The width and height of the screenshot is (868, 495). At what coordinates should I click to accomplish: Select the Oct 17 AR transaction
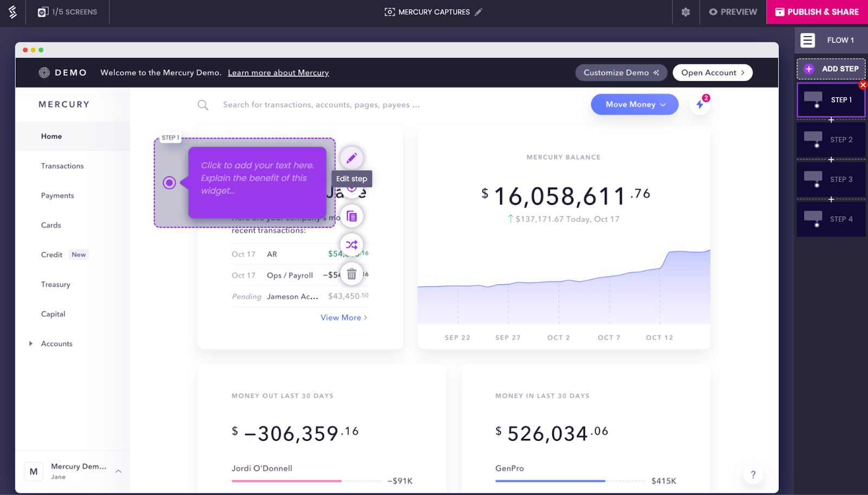click(x=300, y=254)
